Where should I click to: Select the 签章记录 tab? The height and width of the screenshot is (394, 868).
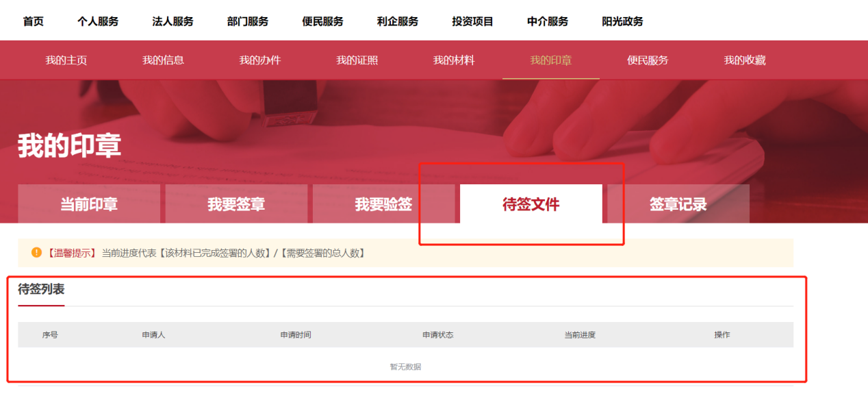click(678, 204)
